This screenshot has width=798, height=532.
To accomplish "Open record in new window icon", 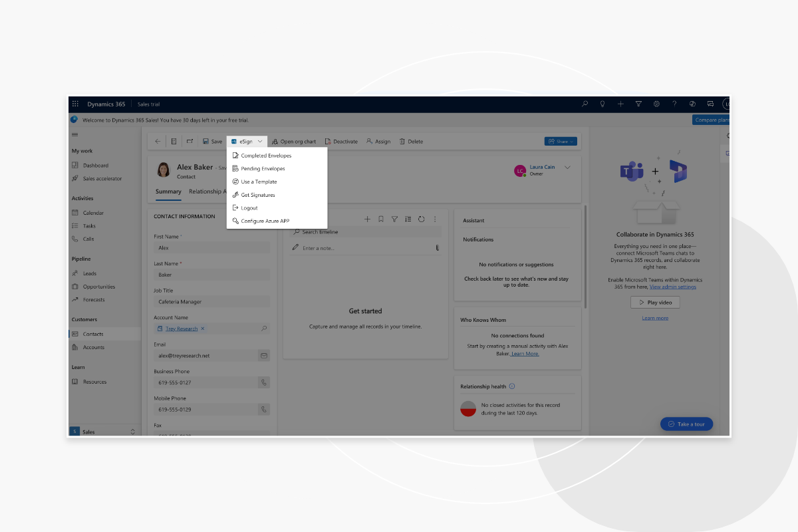I will coord(190,141).
